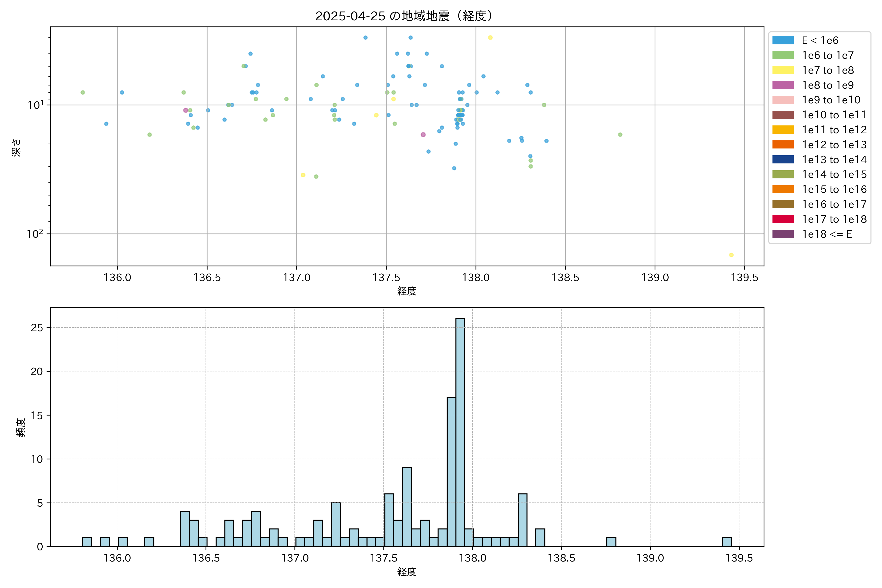Click the 頻度 y-axis label
Screen dimensions: 882x588
click(21, 428)
